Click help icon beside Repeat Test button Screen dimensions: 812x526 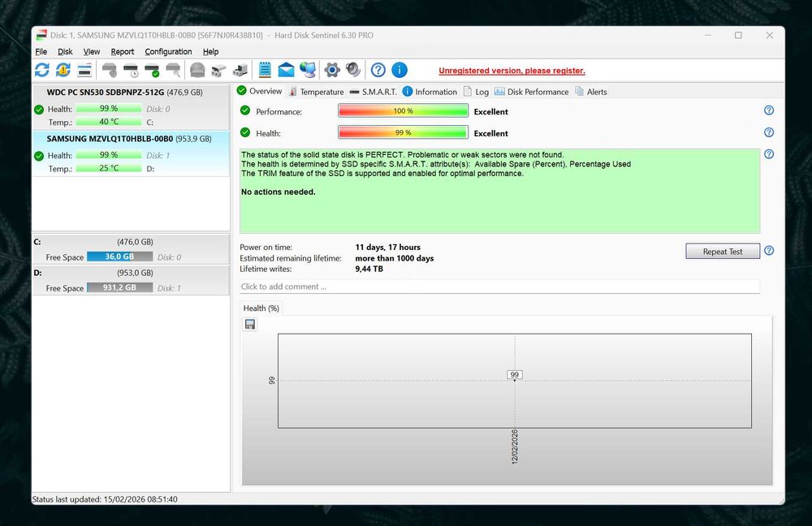point(769,251)
